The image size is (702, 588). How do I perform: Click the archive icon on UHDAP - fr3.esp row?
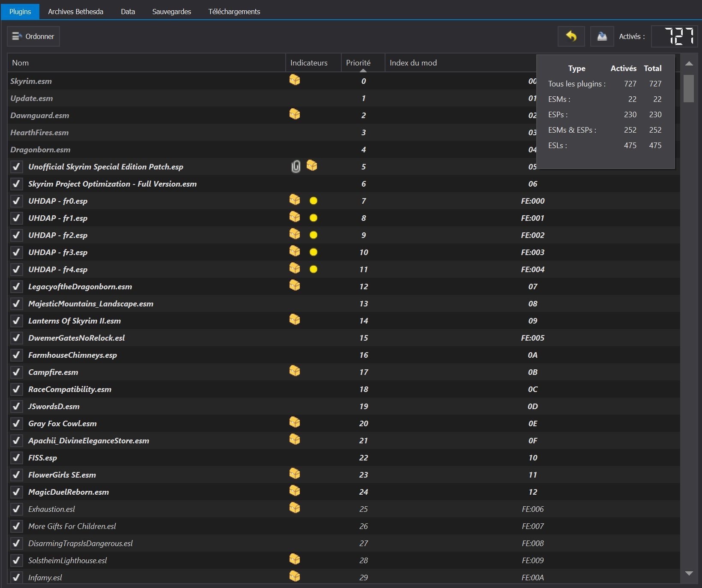295,251
